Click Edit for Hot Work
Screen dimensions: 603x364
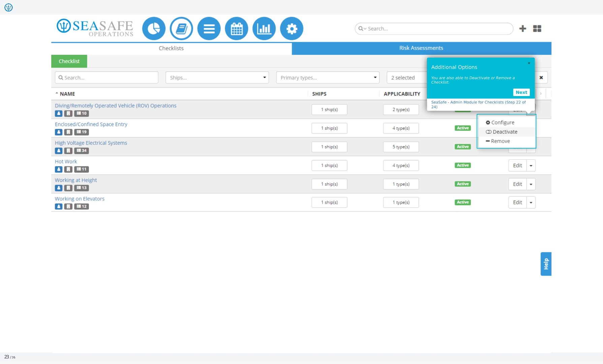pos(517,165)
